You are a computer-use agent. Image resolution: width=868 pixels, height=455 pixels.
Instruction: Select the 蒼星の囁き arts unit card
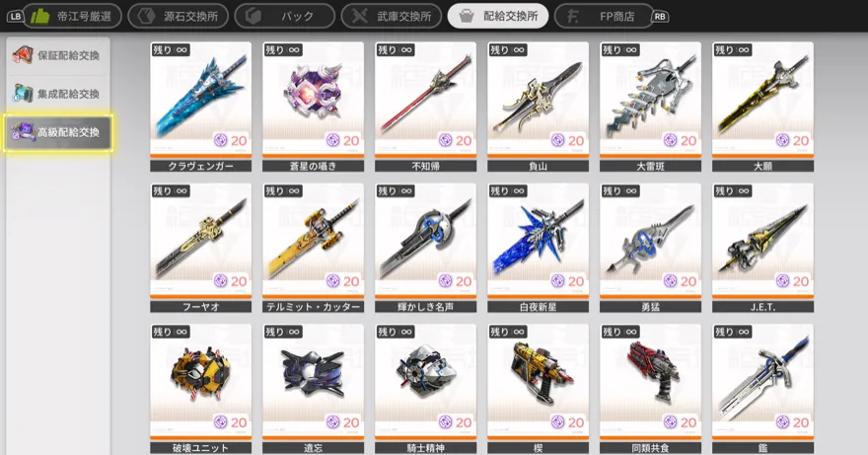(313, 107)
